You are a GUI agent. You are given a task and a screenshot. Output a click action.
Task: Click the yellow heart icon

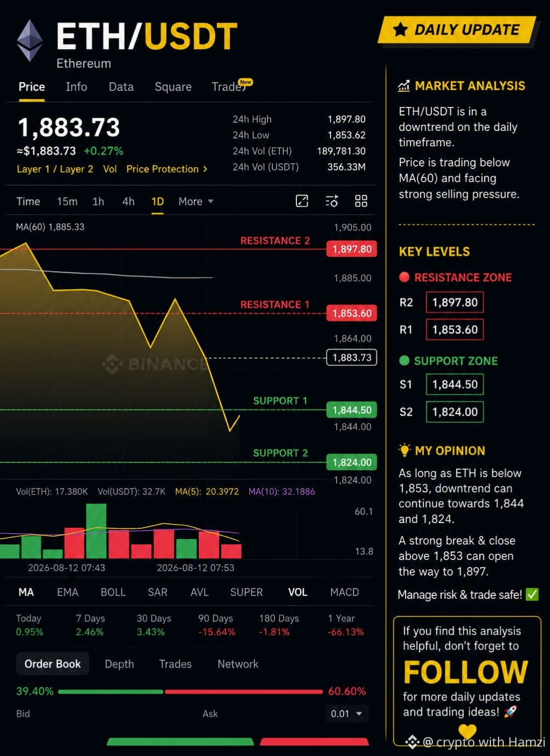[467, 731]
